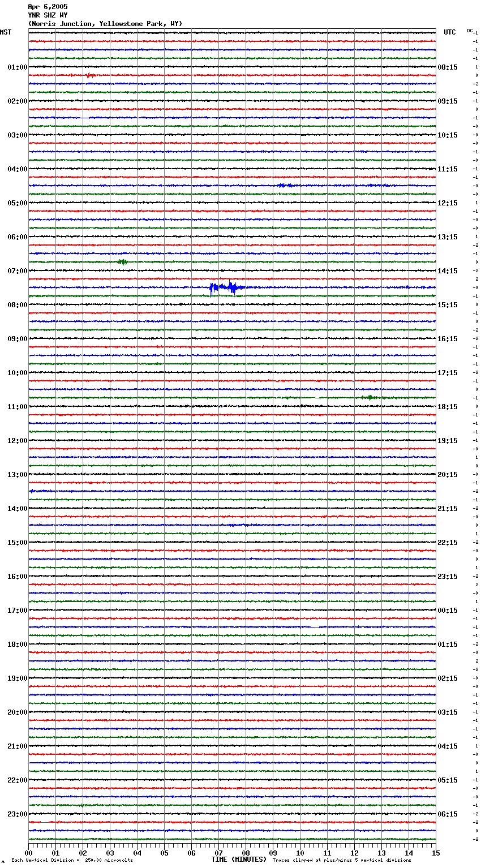Click the MST label '07:00'
This screenshot has width=481, height=868.
(18, 271)
